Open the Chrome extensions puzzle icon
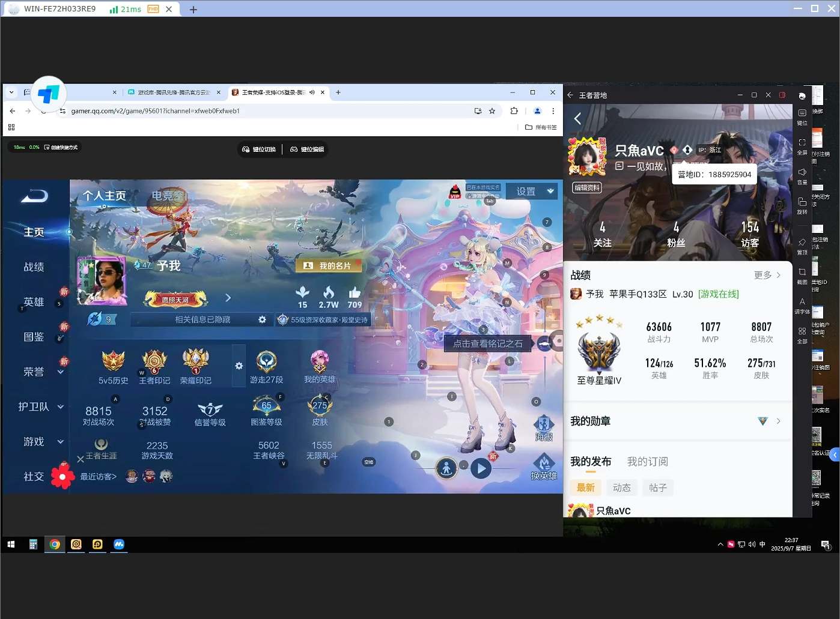This screenshot has height=619, width=840. tap(514, 111)
